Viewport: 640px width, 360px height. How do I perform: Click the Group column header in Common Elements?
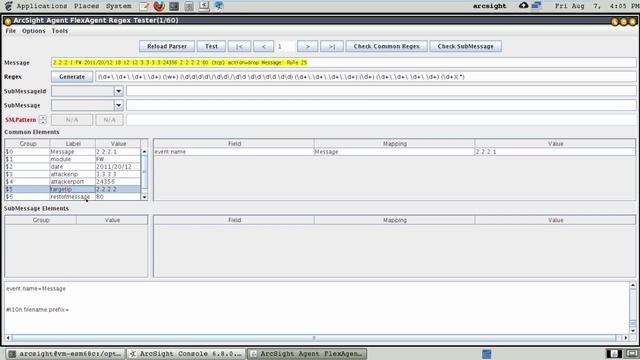(x=27, y=144)
